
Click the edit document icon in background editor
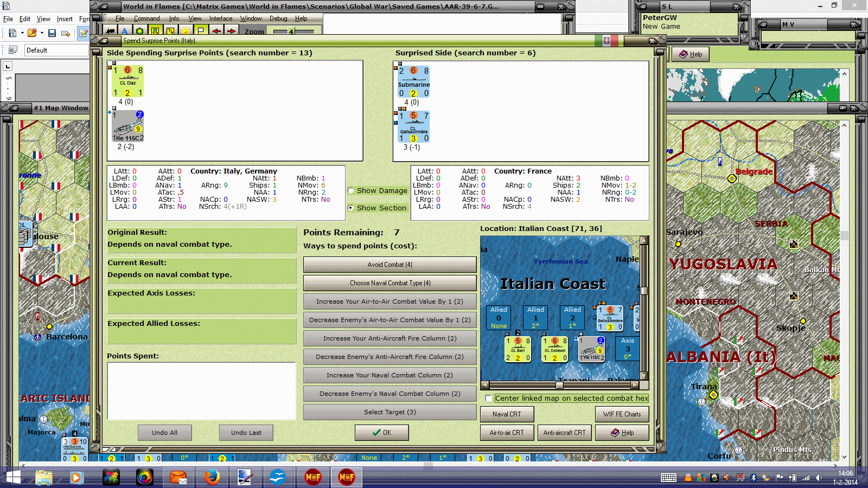tap(83, 33)
